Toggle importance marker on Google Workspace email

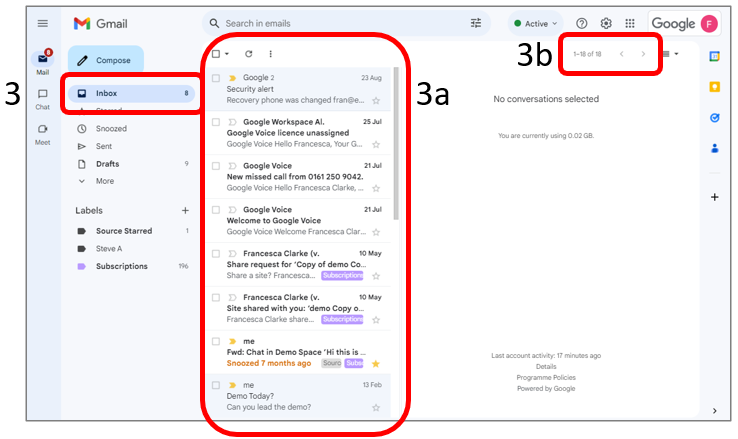point(232,122)
